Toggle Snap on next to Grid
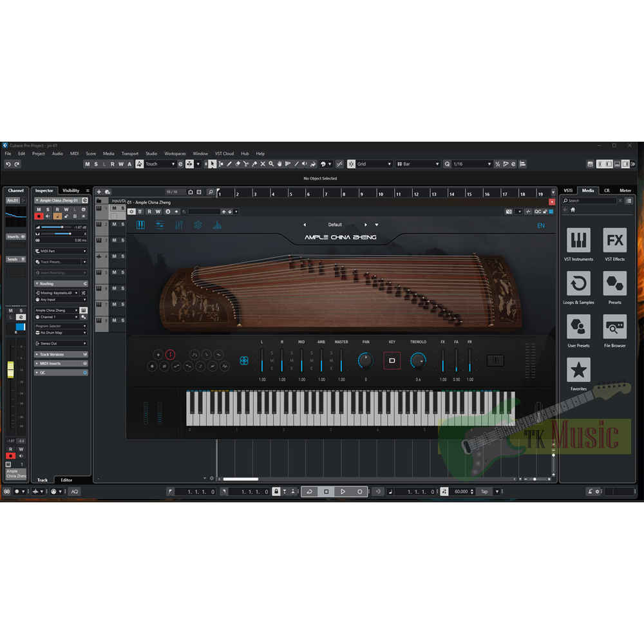This screenshot has width=644, height=644. coord(351,164)
